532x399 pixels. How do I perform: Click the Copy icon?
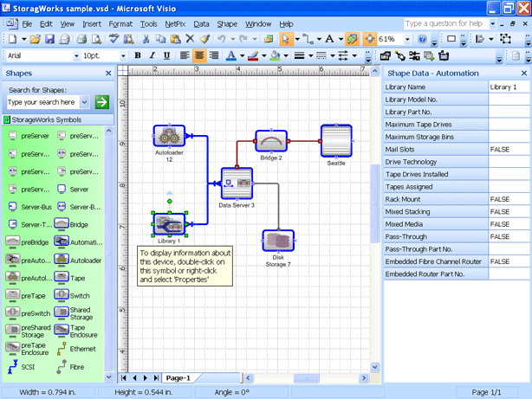pyautogui.click(x=160, y=39)
